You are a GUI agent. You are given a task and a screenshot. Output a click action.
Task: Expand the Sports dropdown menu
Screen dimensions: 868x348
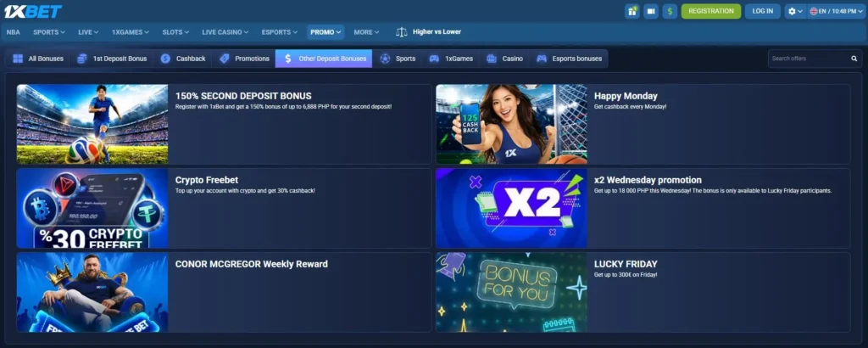49,32
